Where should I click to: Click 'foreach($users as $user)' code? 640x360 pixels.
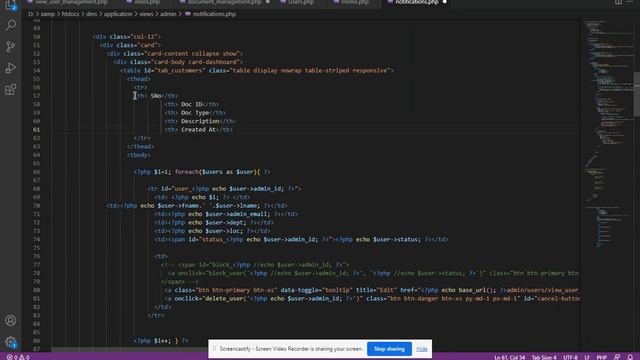(216, 172)
